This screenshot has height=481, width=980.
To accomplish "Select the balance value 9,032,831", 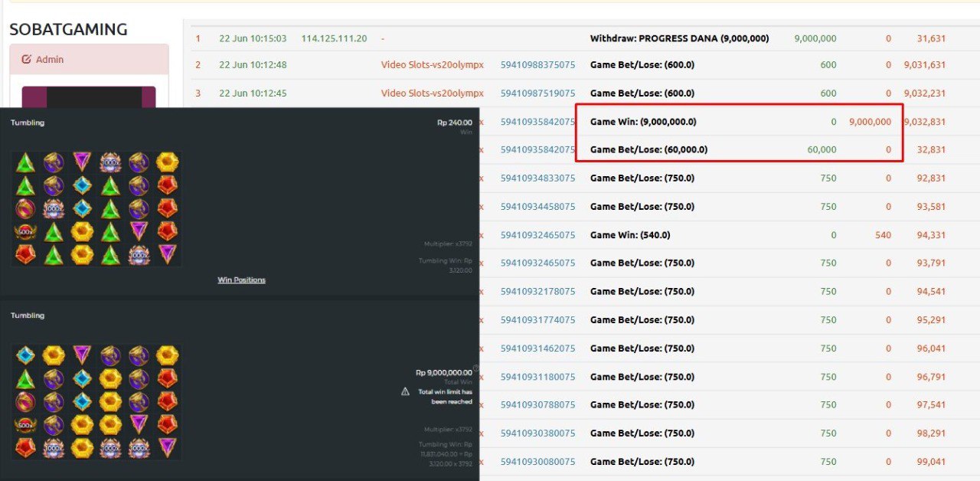I will tap(925, 122).
